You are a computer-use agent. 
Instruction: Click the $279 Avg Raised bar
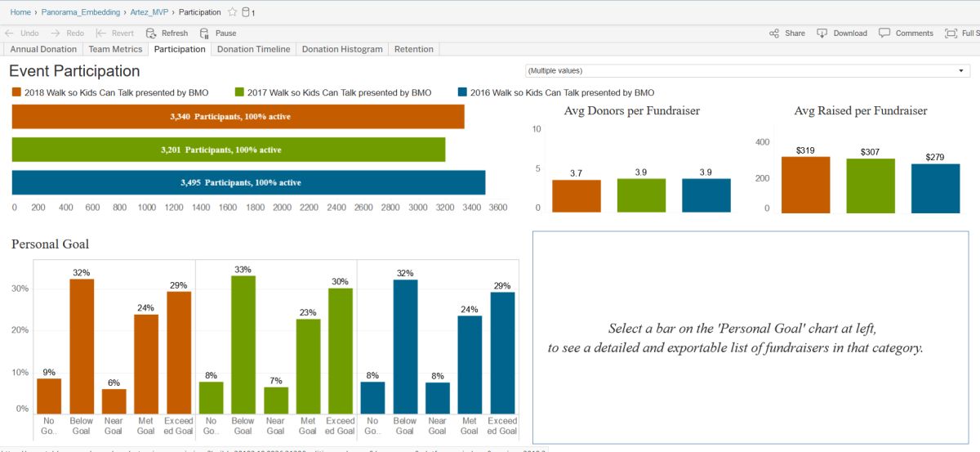[936, 189]
